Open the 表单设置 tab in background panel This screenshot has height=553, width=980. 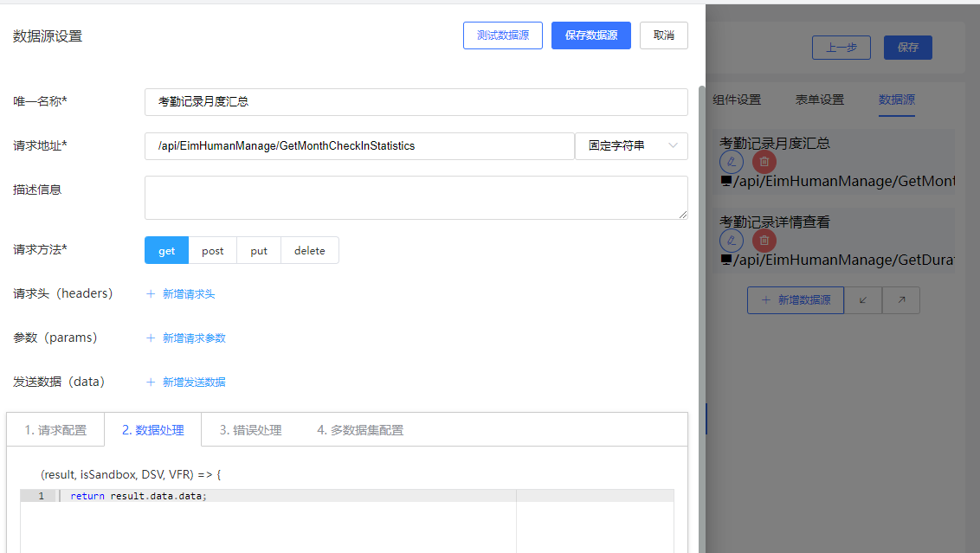coord(820,100)
